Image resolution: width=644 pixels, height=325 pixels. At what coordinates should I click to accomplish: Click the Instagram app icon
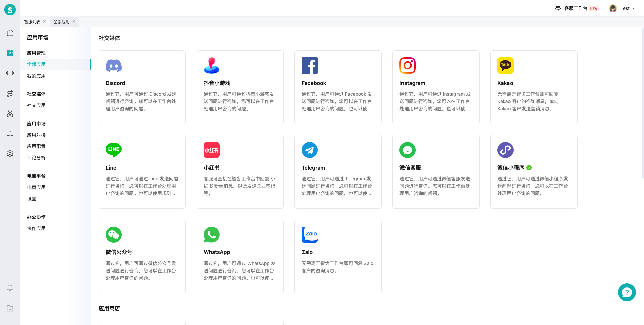pyautogui.click(x=408, y=65)
